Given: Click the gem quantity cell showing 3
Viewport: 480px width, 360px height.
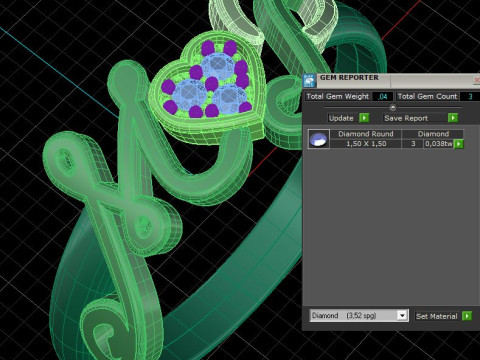Looking at the screenshot, I should pyautogui.click(x=413, y=144).
